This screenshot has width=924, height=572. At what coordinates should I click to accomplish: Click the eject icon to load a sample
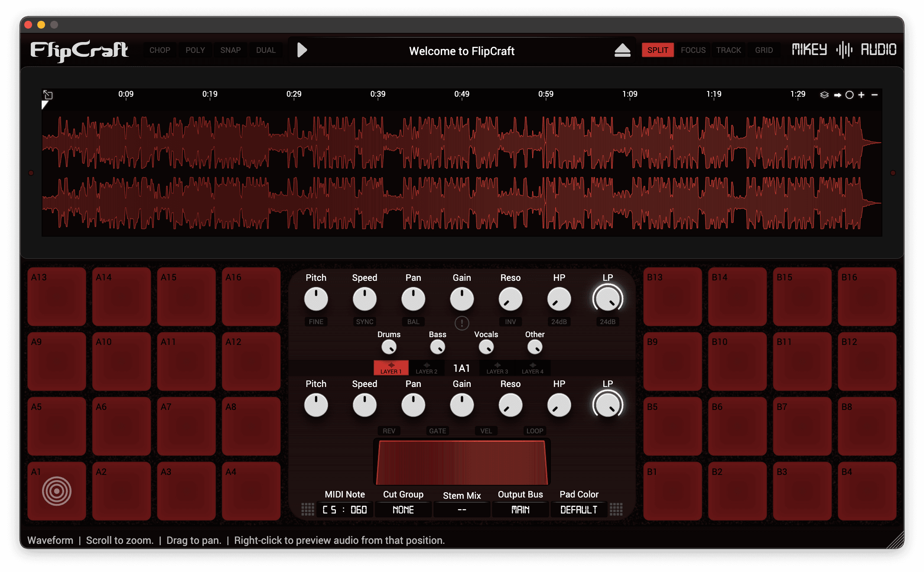coord(622,50)
